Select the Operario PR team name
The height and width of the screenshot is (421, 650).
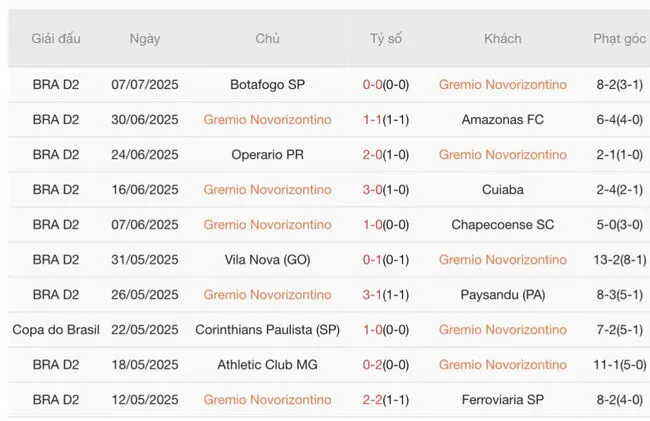click(x=267, y=155)
